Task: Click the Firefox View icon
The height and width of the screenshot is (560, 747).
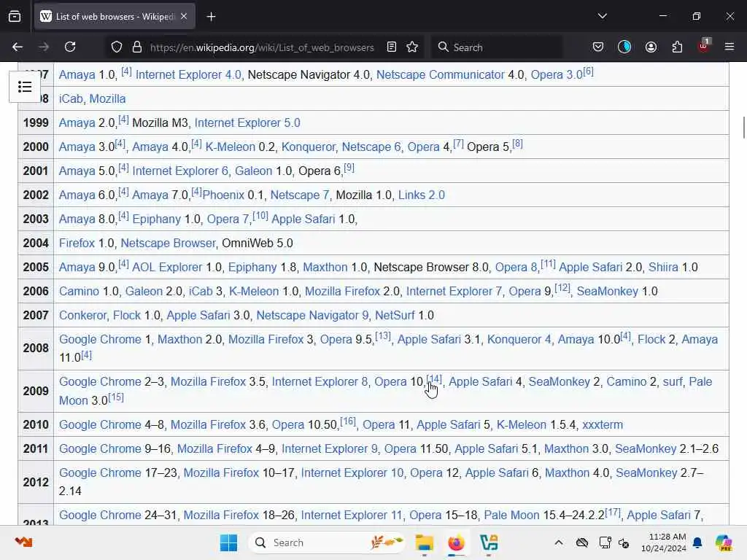Action: [15, 16]
